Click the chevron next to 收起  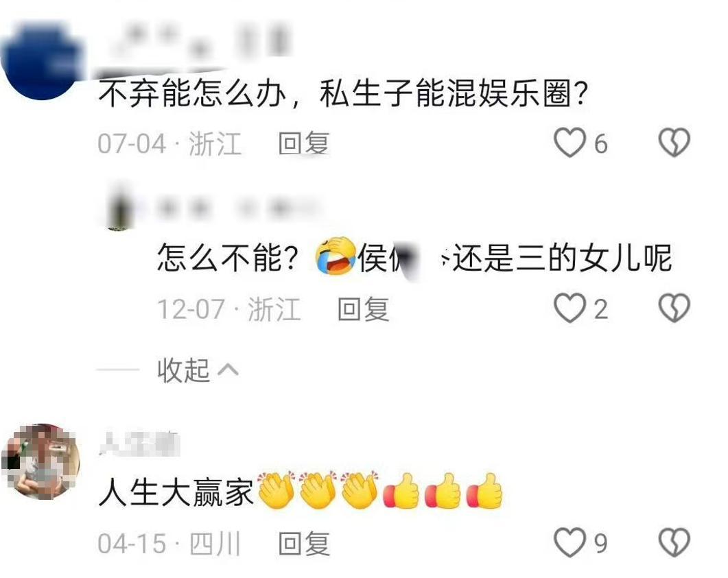tap(228, 370)
